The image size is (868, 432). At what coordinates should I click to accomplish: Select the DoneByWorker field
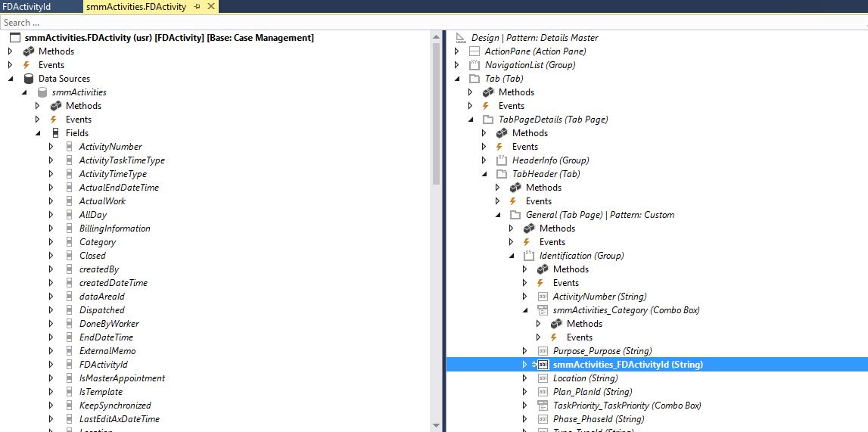click(x=109, y=324)
